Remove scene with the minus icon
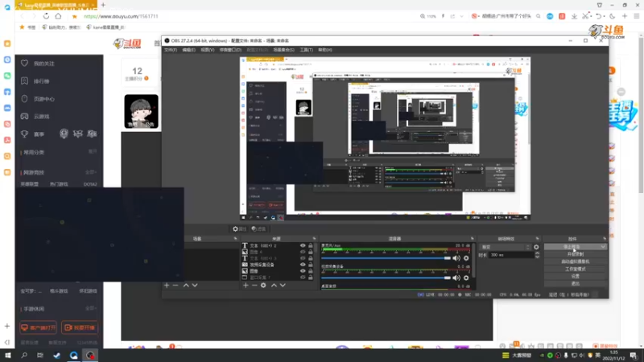 pos(175,286)
